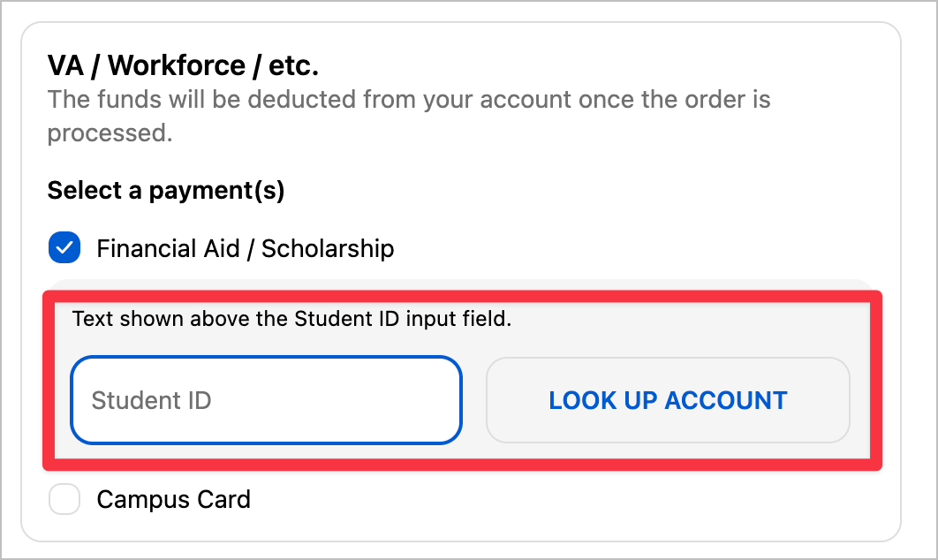Image resolution: width=938 pixels, height=560 pixels.
Task: Click the word 'processed.' in the description
Action: [110, 132]
